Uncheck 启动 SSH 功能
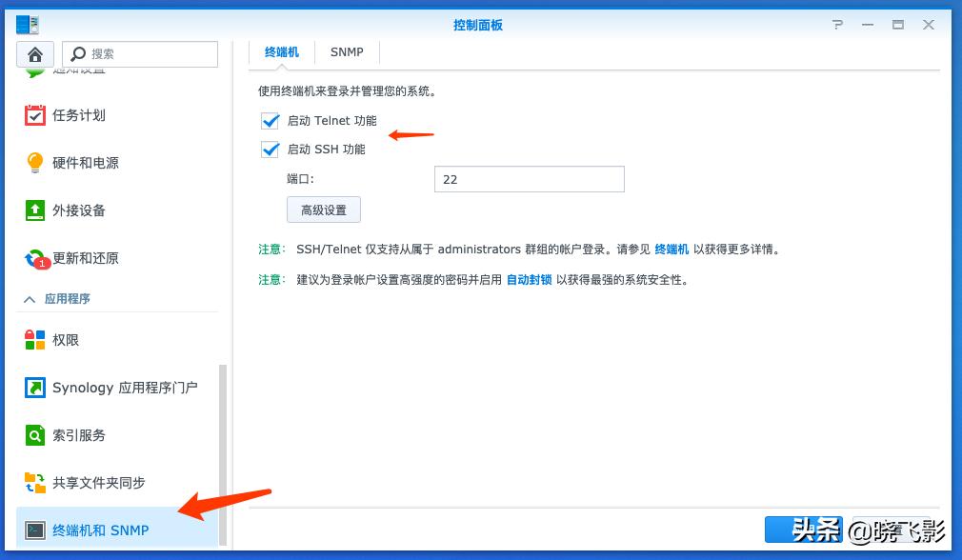This screenshot has height=560, width=962. click(270, 150)
